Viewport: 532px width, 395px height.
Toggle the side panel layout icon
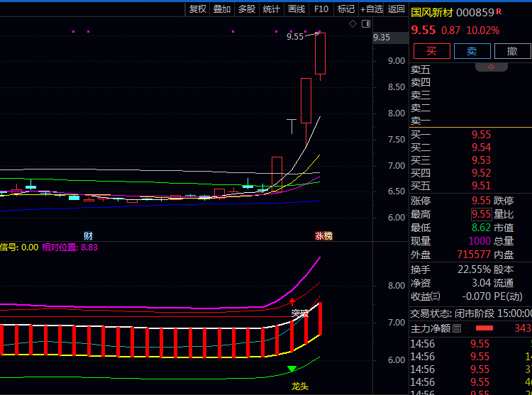365,24
